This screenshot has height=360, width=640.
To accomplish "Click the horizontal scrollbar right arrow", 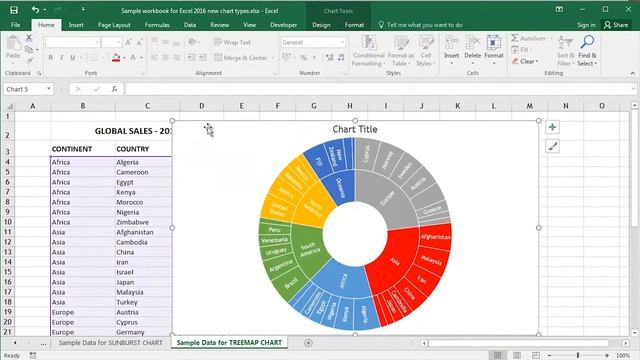I will (626, 343).
